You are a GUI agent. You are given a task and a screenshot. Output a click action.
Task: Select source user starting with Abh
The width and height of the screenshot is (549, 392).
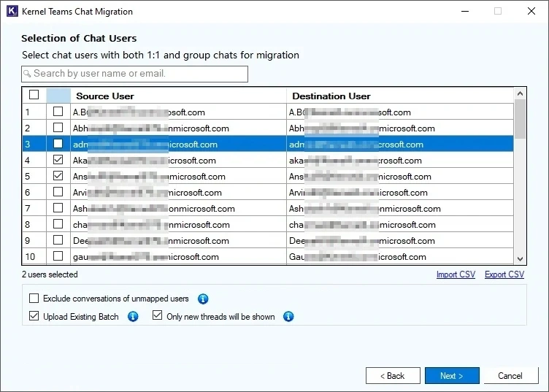pos(178,128)
